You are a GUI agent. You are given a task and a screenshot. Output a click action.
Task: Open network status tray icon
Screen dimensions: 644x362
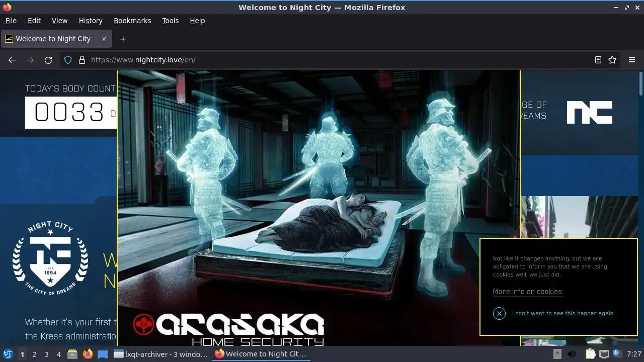pos(604,354)
